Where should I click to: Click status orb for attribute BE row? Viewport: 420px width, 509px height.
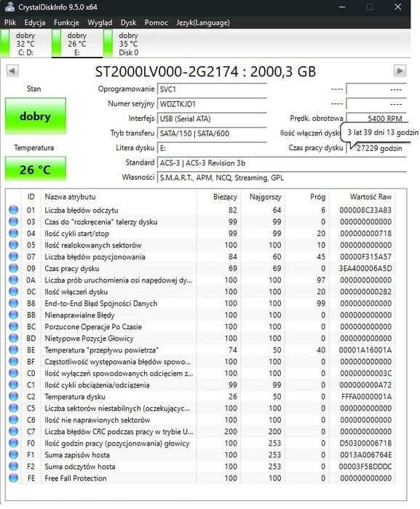[13, 350]
